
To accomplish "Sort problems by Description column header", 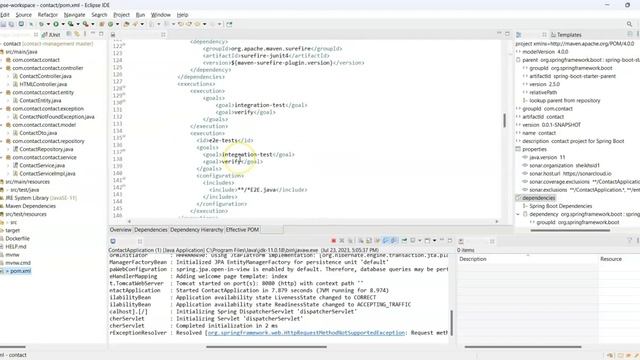I will (x=473, y=259).
